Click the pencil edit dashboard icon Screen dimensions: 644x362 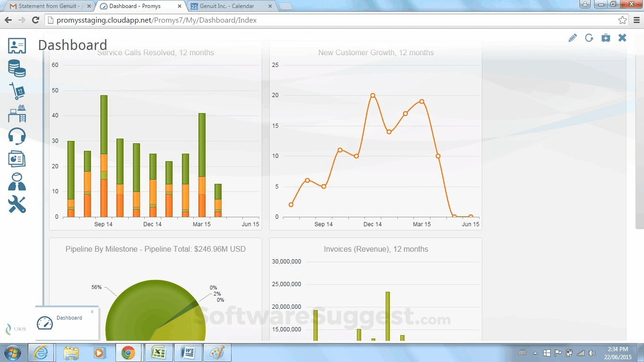click(573, 38)
